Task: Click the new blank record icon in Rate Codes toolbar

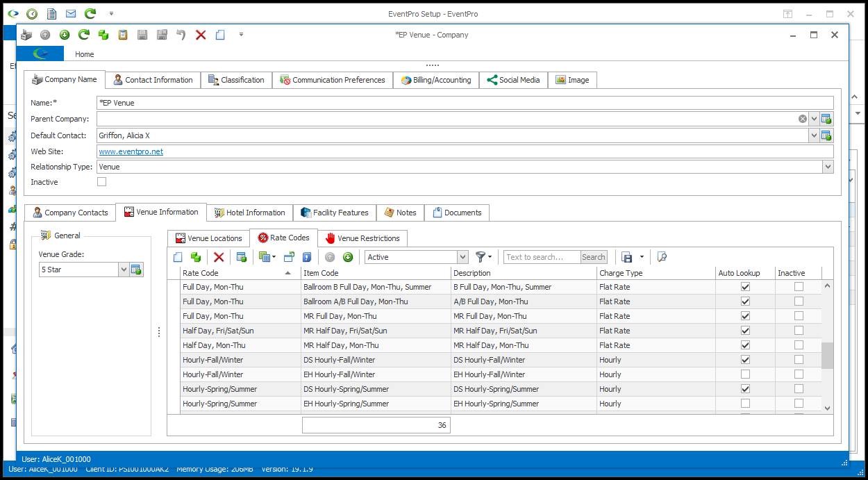Action: [178, 257]
